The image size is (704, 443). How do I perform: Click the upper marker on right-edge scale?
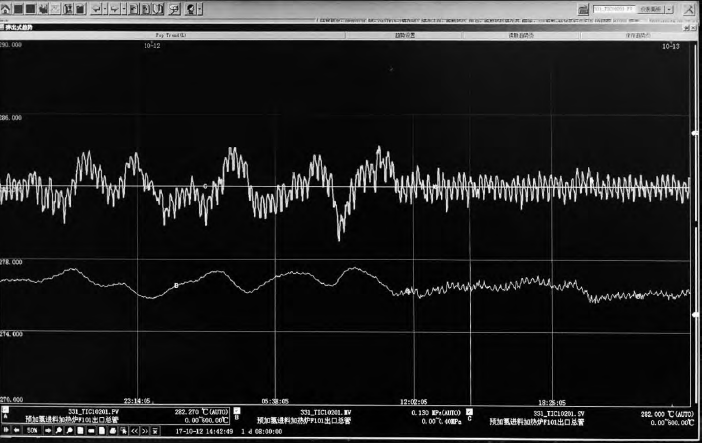click(695, 133)
